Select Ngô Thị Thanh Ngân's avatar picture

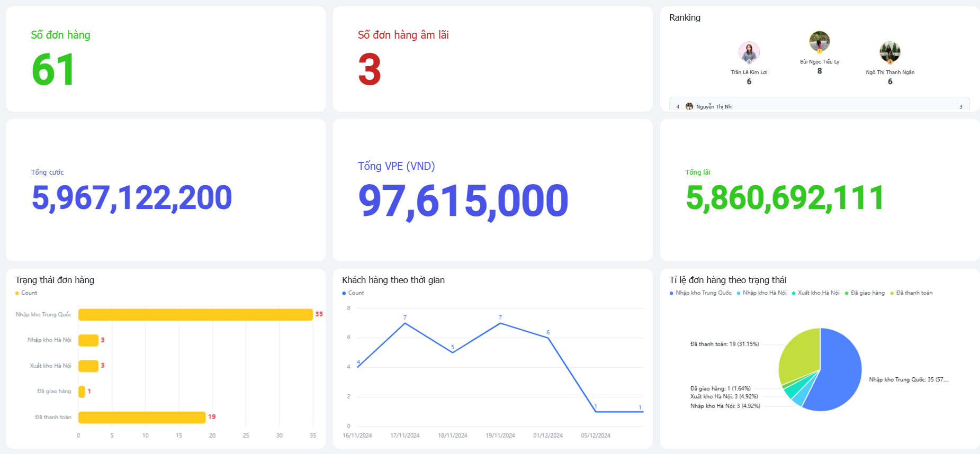[x=889, y=52]
